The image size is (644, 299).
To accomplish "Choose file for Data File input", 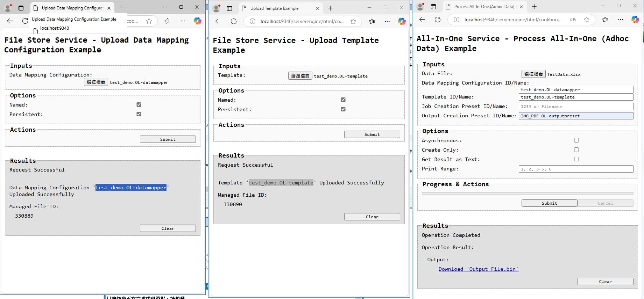I will point(533,74).
